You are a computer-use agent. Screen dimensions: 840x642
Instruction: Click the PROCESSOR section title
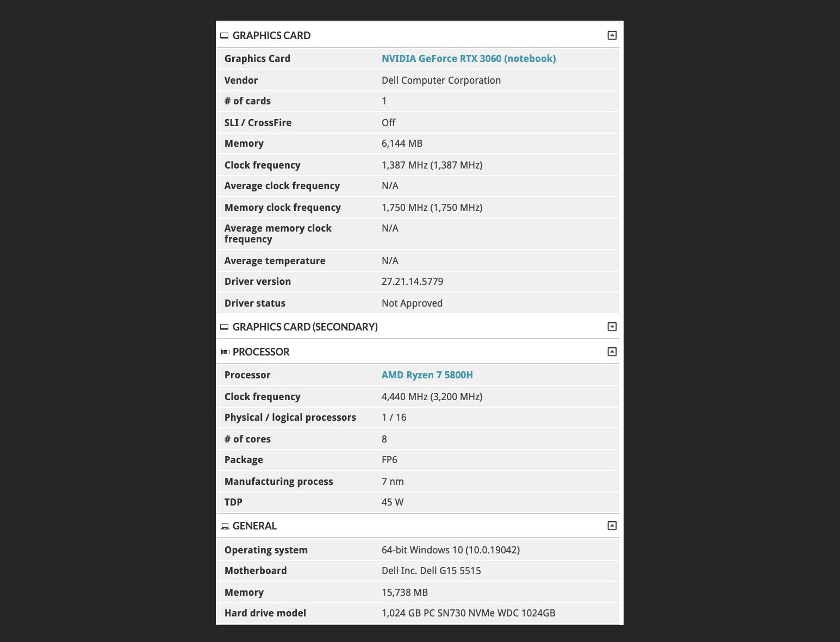tap(261, 352)
